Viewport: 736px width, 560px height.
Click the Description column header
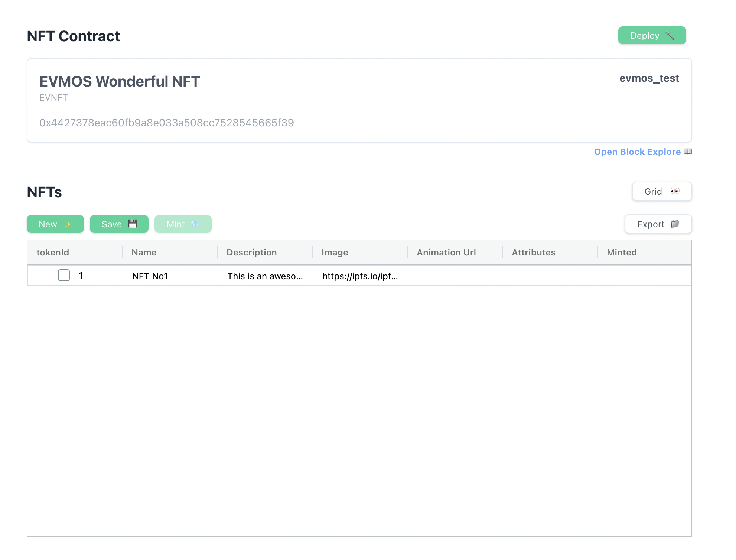pos(252,253)
